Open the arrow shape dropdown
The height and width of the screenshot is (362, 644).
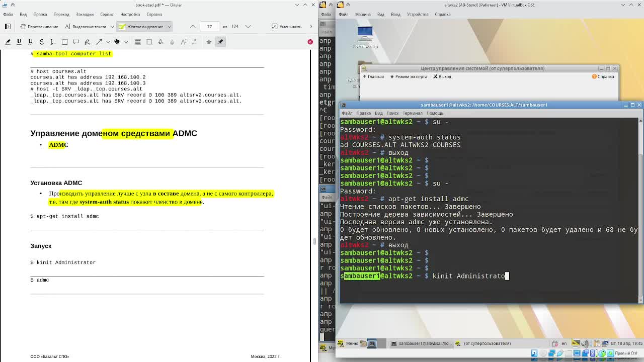point(108,42)
